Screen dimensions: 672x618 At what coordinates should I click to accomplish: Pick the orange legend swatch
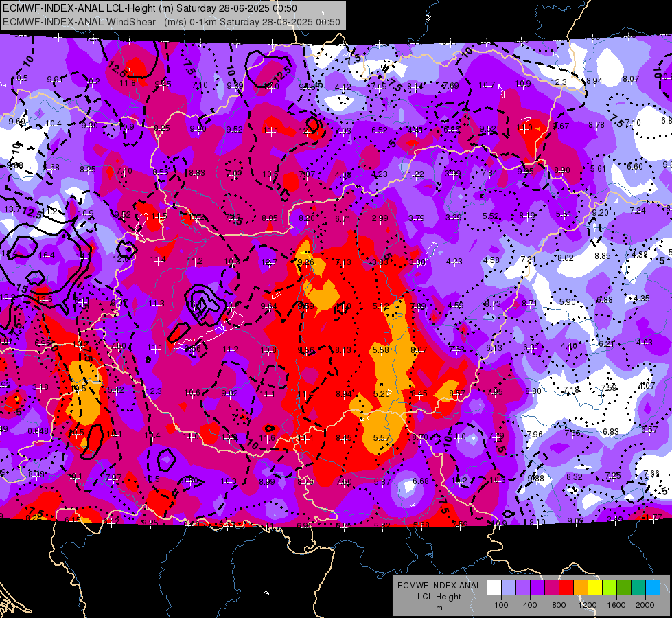(x=581, y=588)
